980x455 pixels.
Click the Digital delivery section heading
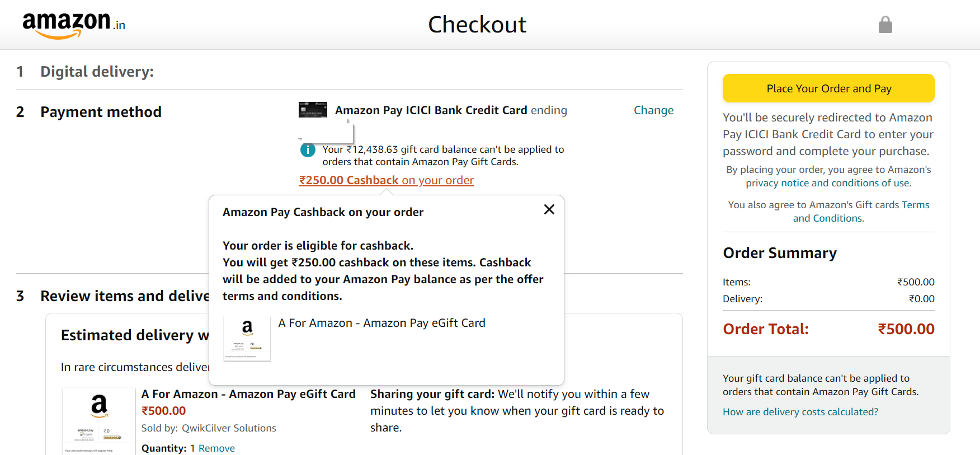click(x=97, y=71)
